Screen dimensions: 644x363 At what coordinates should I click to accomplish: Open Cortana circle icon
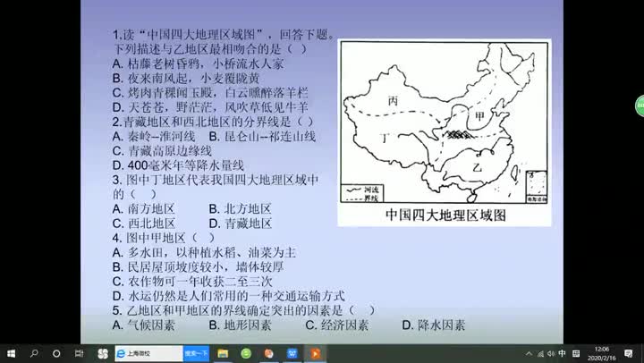[x=56, y=353]
